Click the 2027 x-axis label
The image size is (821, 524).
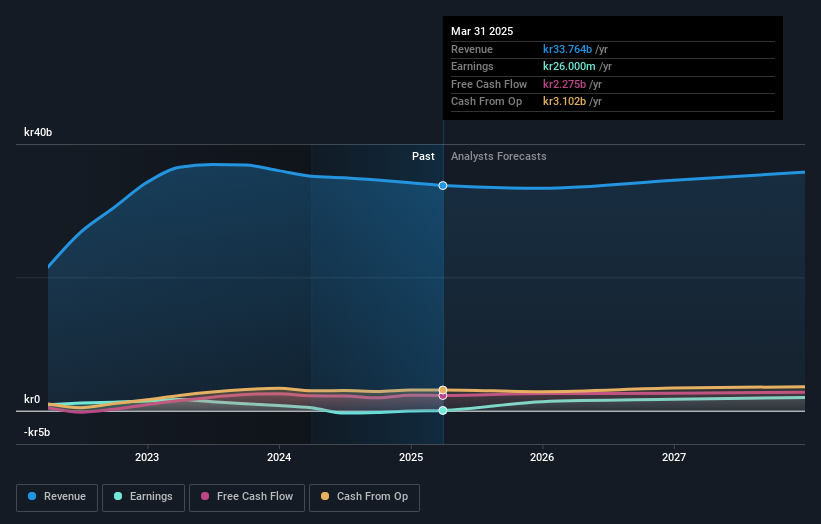(674, 458)
